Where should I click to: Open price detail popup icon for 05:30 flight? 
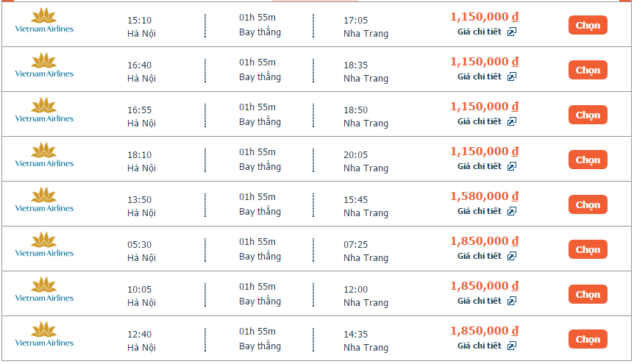pos(512,256)
